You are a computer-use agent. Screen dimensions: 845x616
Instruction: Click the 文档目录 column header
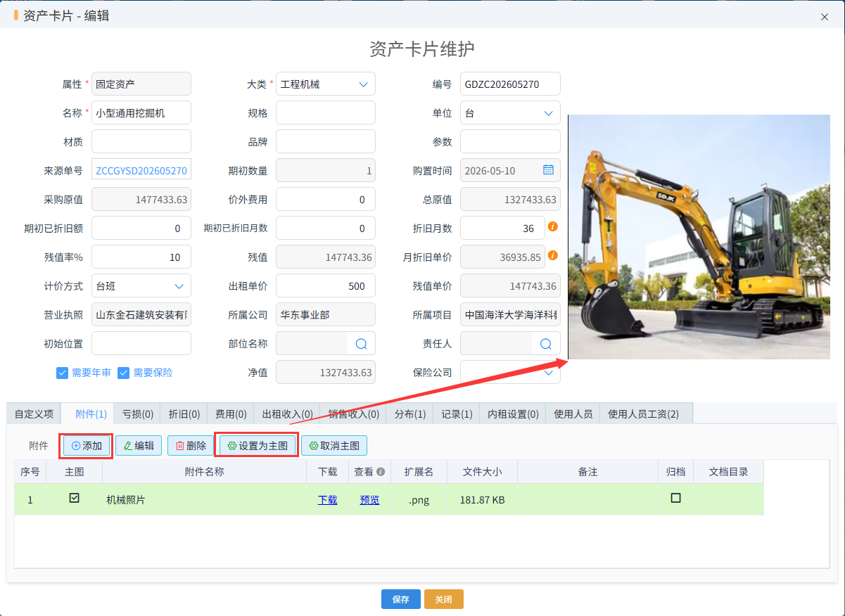click(728, 472)
